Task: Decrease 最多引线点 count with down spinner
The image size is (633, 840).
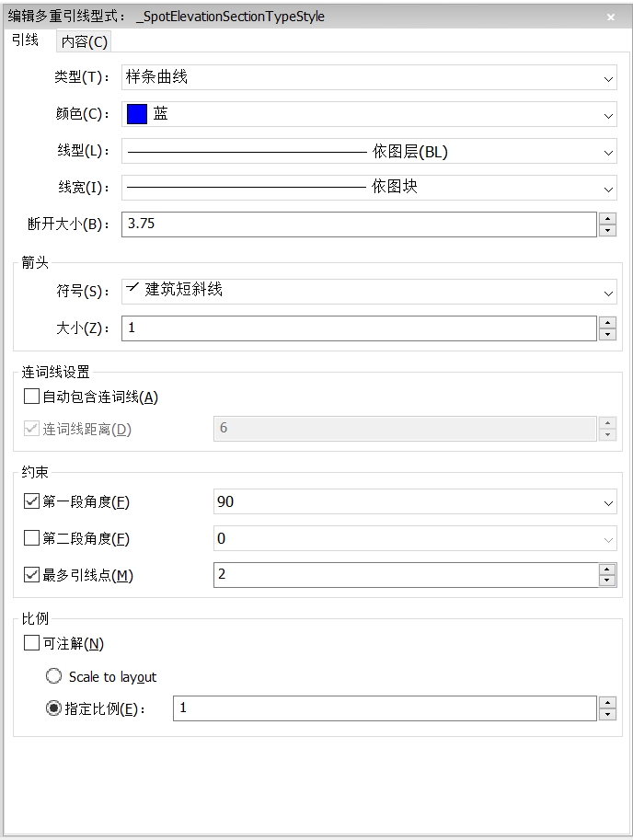Action: coord(606,581)
